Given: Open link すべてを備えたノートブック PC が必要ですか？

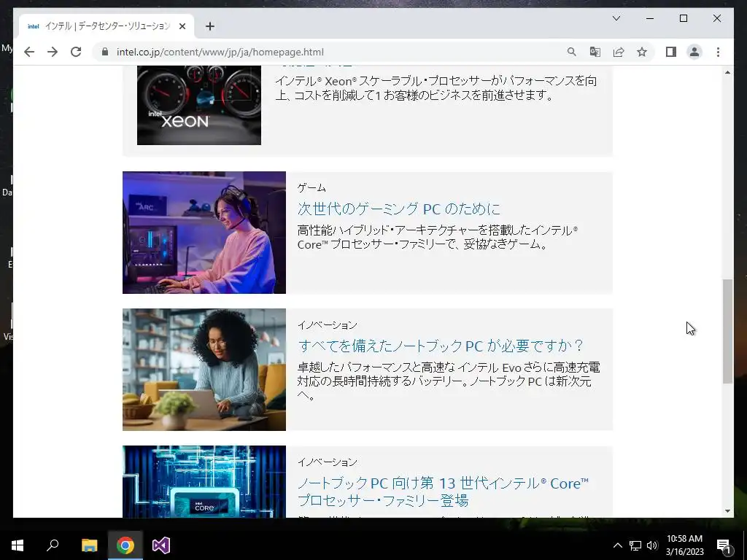Looking at the screenshot, I should [441, 345].
